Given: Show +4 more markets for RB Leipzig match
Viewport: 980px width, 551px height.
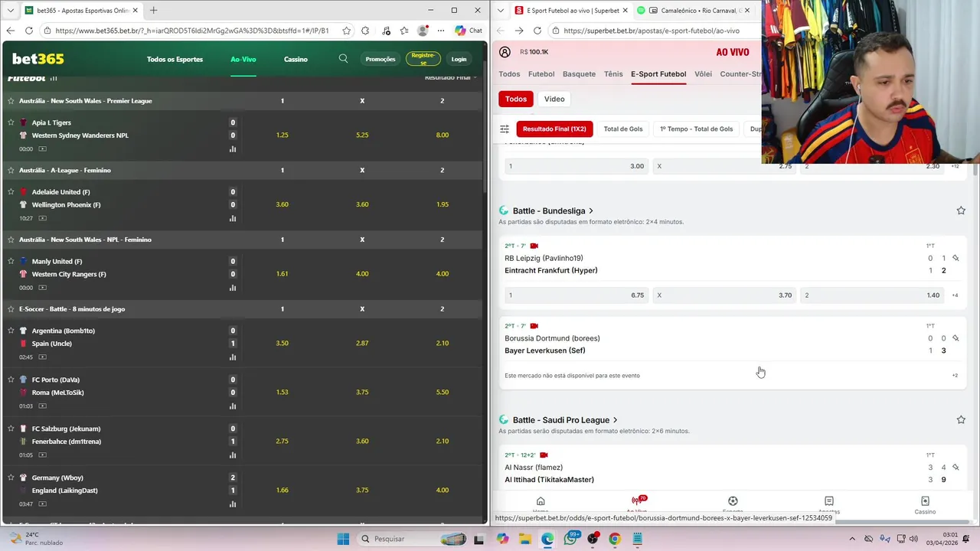Looking at the screenshot, I should coord(955,295).
